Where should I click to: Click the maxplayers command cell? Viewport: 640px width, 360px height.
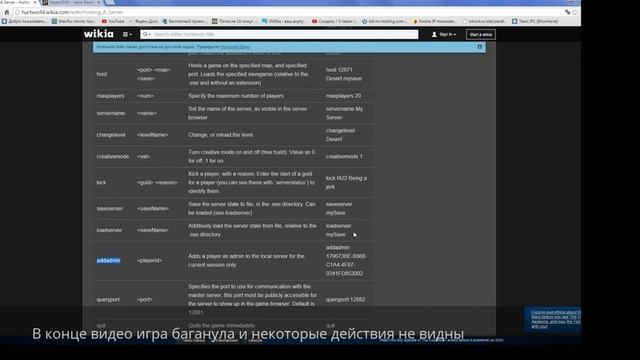coord(110,96)
